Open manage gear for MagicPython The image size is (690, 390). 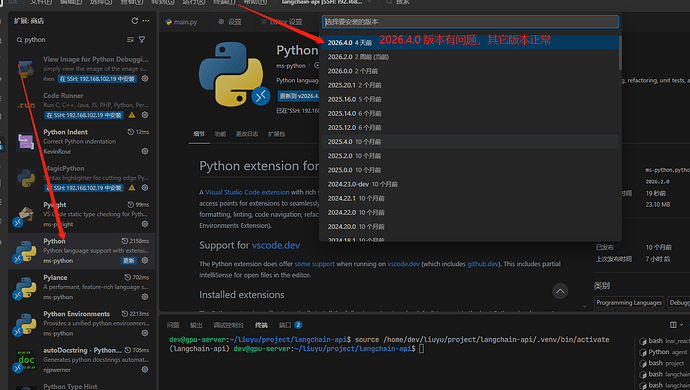tap(145, 188)
